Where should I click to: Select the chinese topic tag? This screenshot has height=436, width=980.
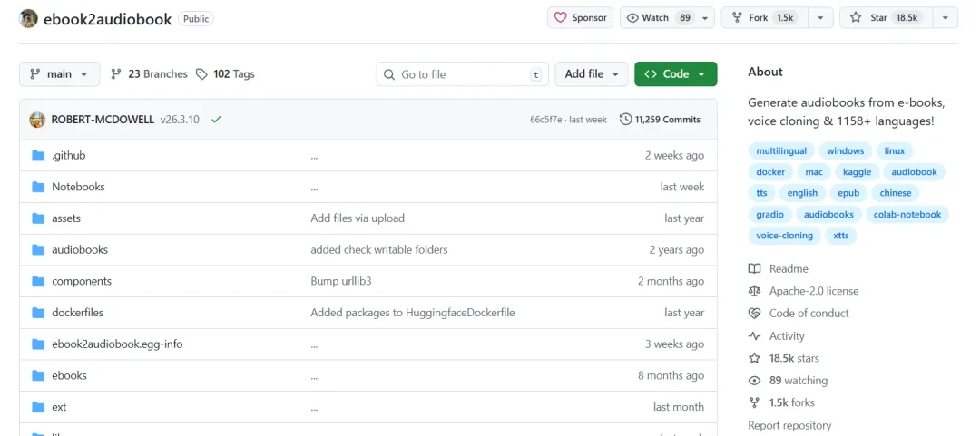coord(896,193)
